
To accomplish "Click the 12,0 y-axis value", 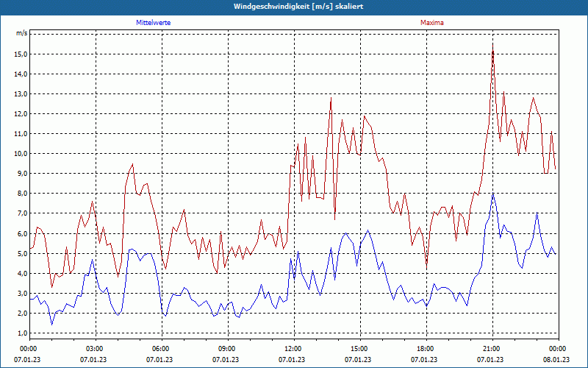I will coord(21,114).
